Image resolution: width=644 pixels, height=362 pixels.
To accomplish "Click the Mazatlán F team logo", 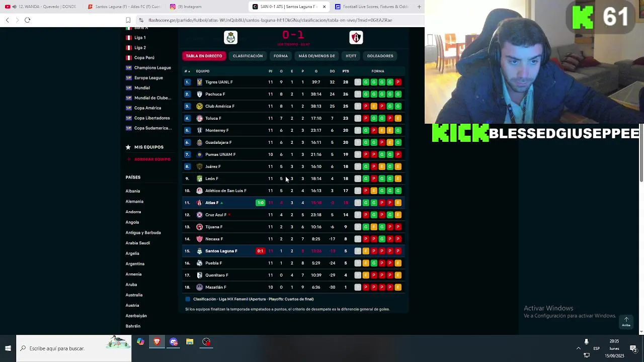I will (199, 287).
